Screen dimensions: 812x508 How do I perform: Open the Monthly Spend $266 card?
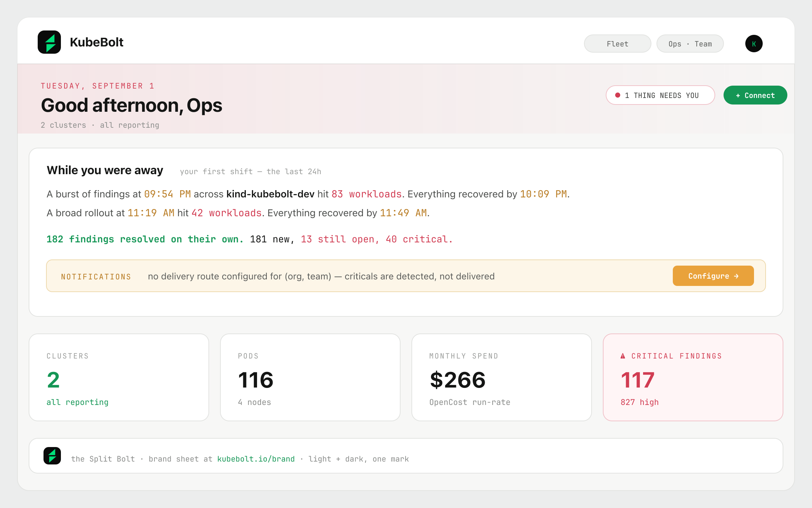(x=502, y=377)
